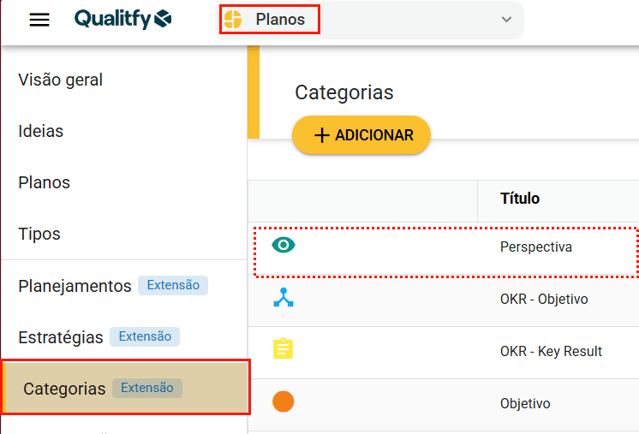This screenshot has height=434, width=639.
Task: Click the green eye Perspectiva icon
Action: tap(284, 245)
